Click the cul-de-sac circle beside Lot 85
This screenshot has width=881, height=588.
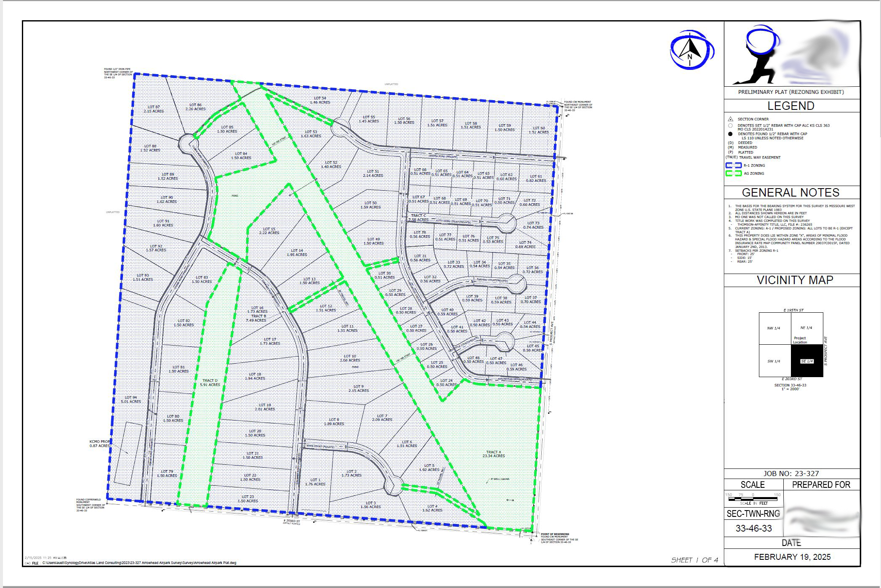pos(188,143)
